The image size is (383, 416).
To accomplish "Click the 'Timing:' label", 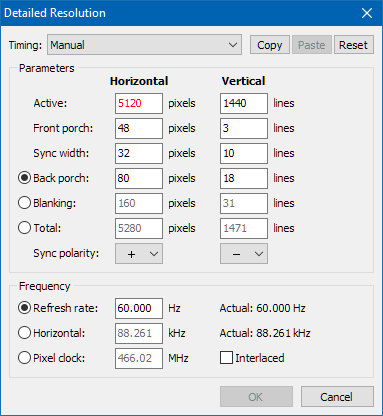I will pos(25,45).
